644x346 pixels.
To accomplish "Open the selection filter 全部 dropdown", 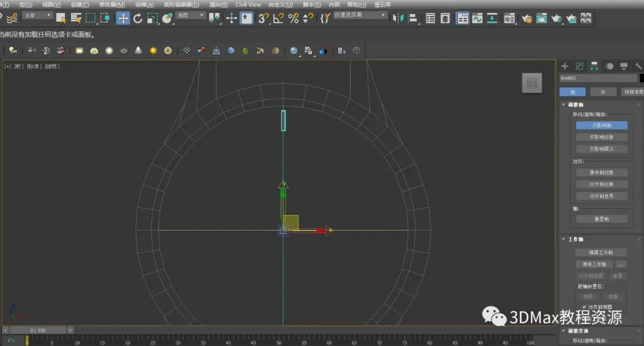I will (38, 15).
